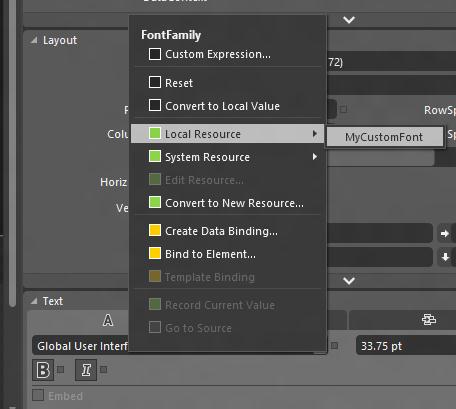Toggle Bold text formatting
Image resolution: width=456 pixels, height=409 pixels.
pyautogui.click(x=43, y=370)
